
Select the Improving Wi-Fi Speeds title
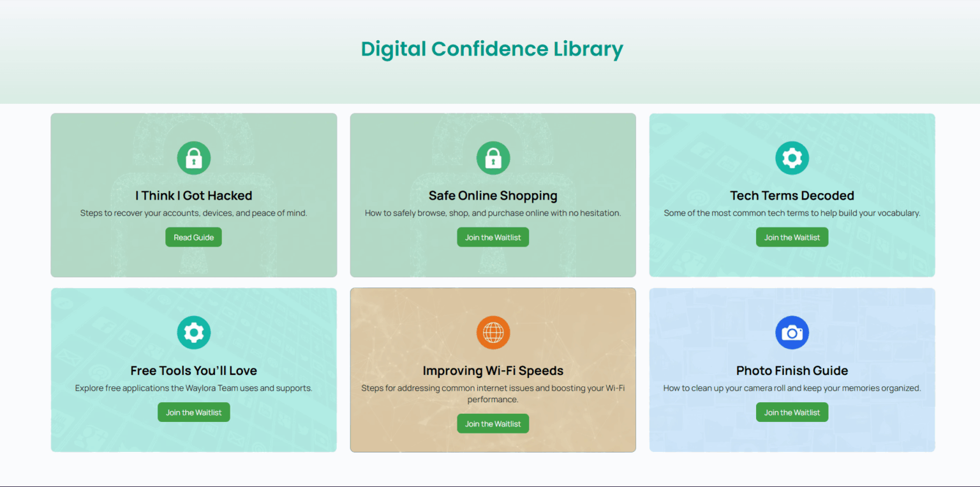point(493,371)
